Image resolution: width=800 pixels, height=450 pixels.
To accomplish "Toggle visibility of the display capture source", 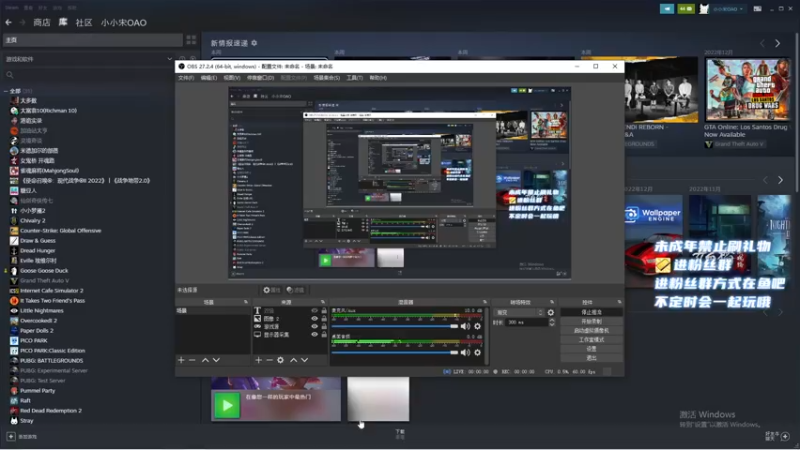I will coord(314,335).
